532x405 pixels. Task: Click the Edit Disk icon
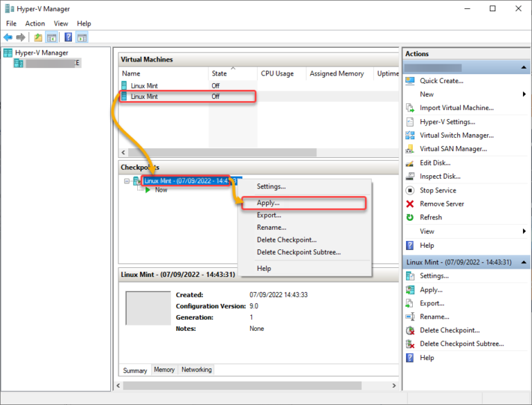tap(409, 163)
